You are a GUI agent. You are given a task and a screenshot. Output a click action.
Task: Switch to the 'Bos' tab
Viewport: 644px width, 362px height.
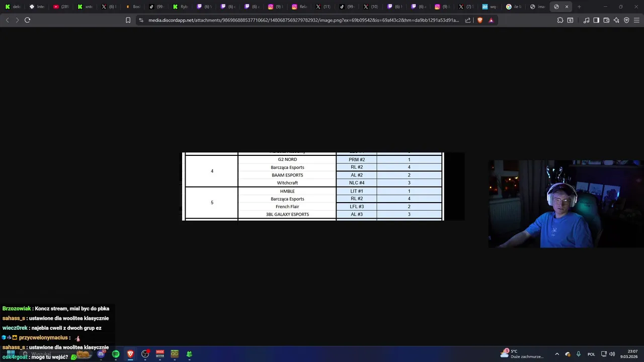click(133, 7)
